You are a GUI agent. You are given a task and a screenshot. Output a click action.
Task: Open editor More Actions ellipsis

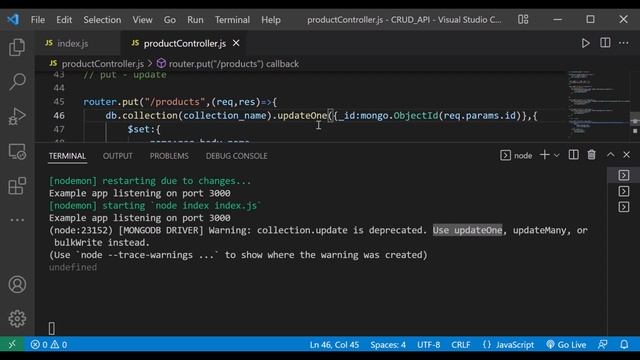click(x=624, y=43)
